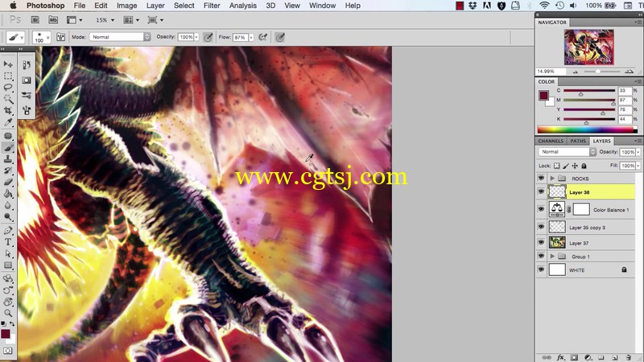Swap foreground and background colors

click(12, 324)
